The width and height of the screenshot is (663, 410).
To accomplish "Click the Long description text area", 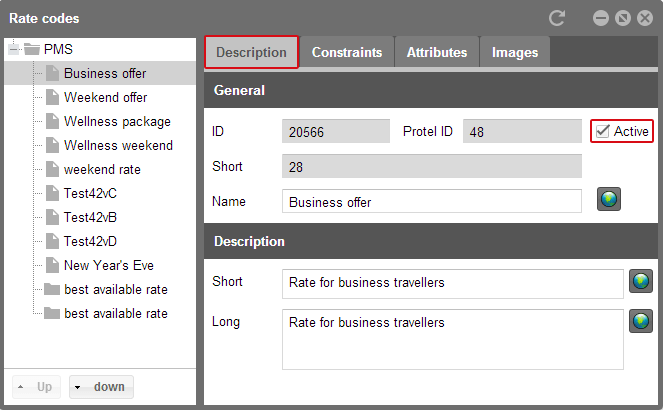I will pos(452,339).
